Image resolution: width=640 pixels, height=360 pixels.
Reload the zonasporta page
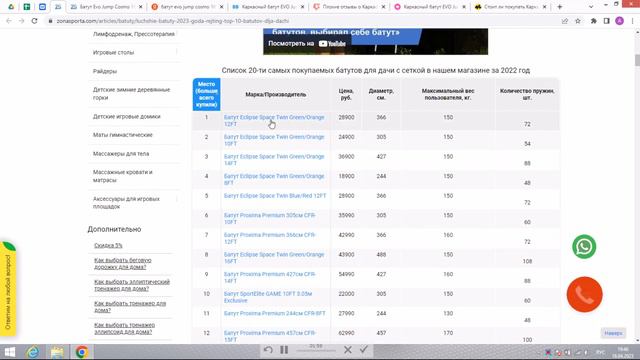click(x=35, y=21)
